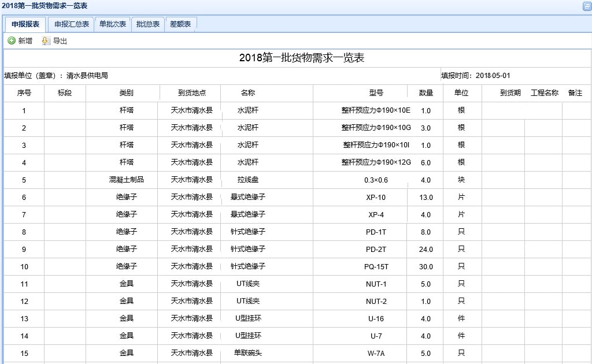Click the 备注 column header
This screenshot has width=592, height=364.
pos(575,93)
